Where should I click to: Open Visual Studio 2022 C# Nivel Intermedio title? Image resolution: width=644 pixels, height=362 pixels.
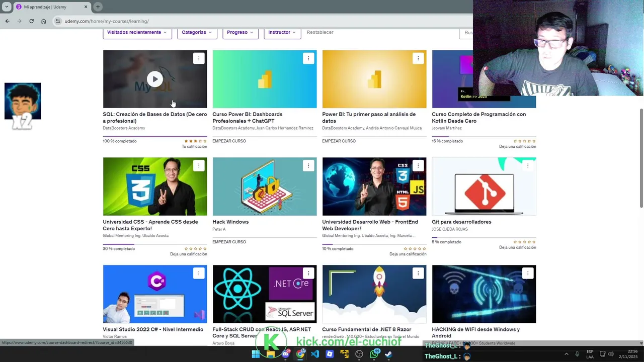tap(153, 329)
